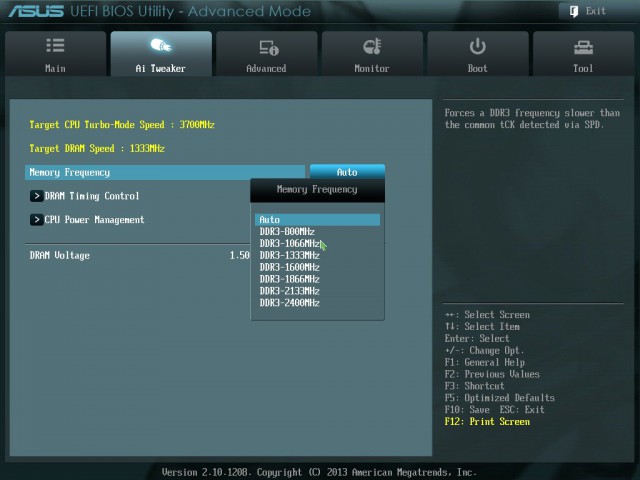Choose DDR3-1333MHz option
640x480 pixels.
[x=289, y=255]
